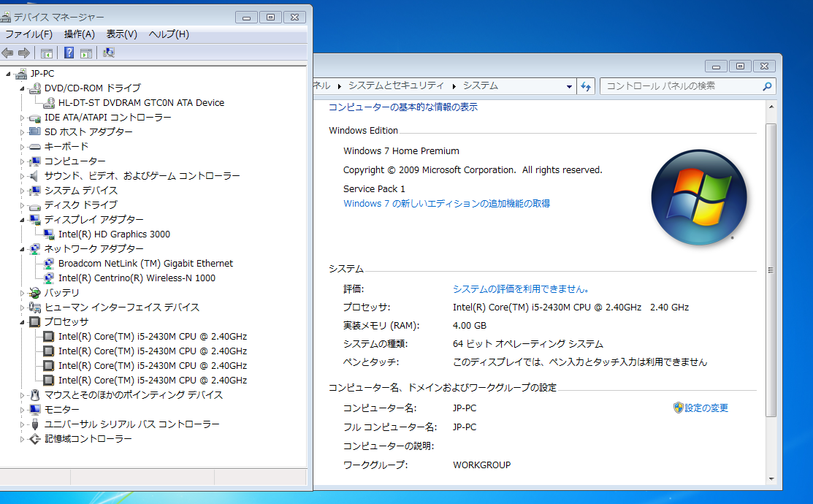Click the System window vertical scrollbar thumb
Image resolution: width=813 pixels, height=504 pixels.
click(x=771, y=270)
